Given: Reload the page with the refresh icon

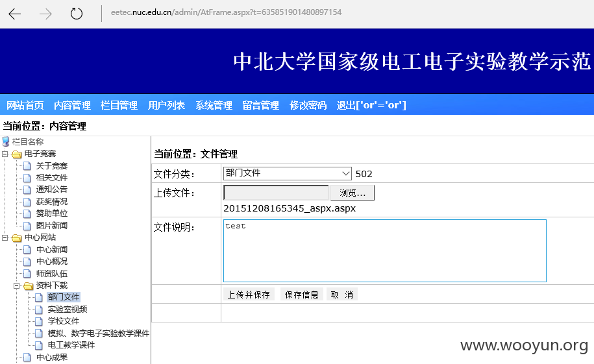Looking at the screenshot, I should 77,14.
